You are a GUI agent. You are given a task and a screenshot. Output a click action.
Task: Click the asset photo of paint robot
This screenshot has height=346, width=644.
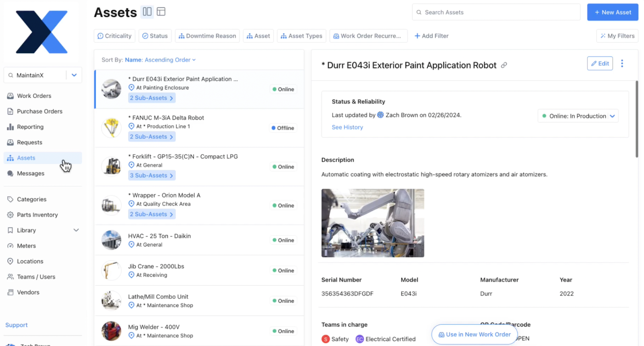373,223
